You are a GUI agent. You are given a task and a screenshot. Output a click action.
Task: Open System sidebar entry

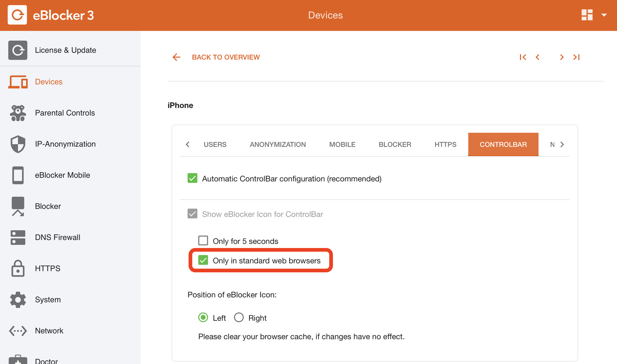pyautogui.click(x=48, y=300)
